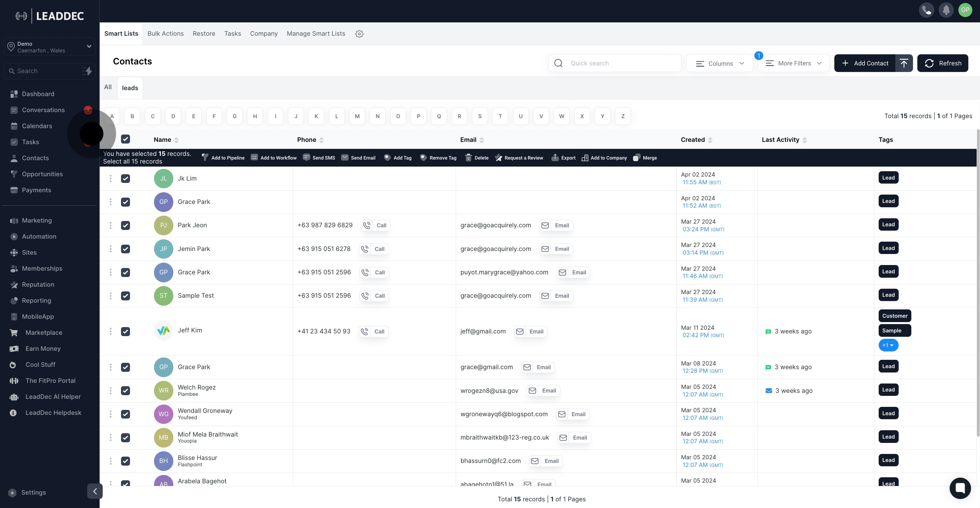Open smart list settings gear icon
The width and height of the screenshot is (980, 508).
(359, 34)
